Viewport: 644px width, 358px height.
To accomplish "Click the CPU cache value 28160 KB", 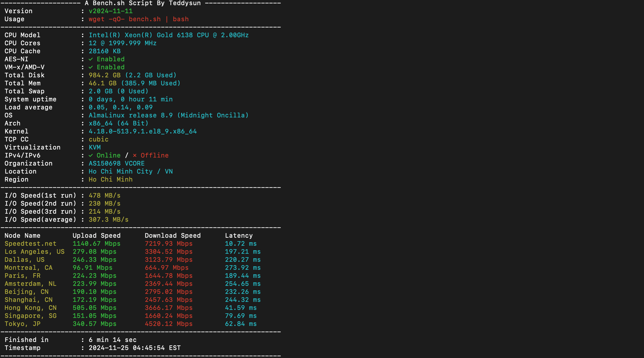I will coord(104,51).
